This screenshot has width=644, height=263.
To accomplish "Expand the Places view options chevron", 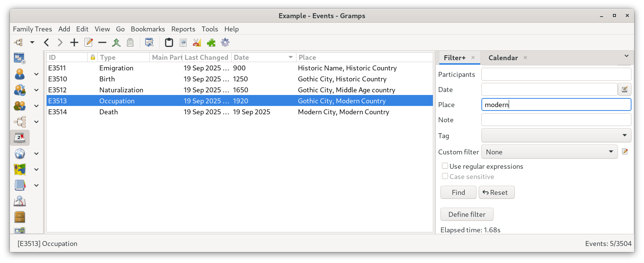I will tap(36, 154).
